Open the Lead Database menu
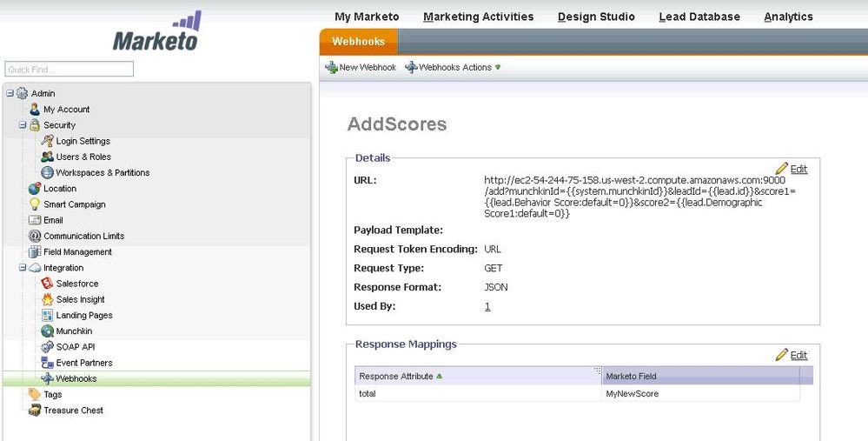The image size is (868, 441). click(699, 17)
